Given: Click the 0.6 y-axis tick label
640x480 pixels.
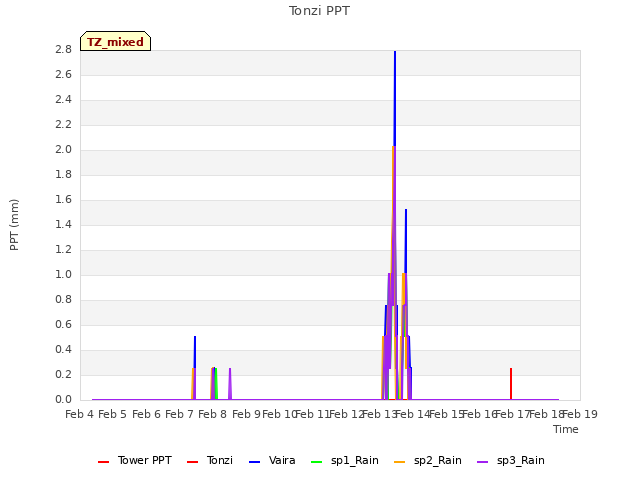Looking at the screenshot, I should point(63,324).
